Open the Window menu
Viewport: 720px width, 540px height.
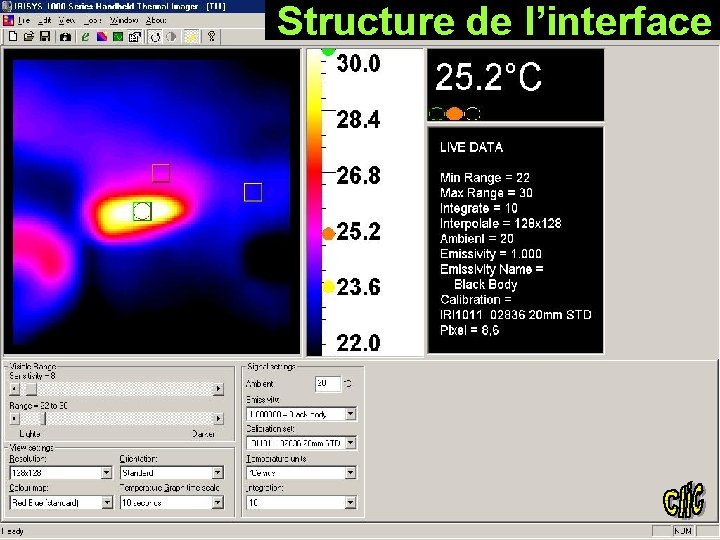tap(124, 21)
